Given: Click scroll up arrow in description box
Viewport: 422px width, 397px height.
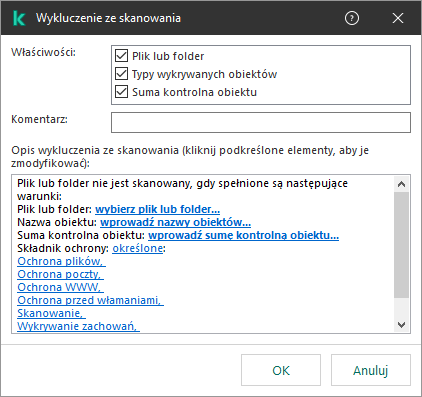Looking at the screenshot, I should (401, 184).
